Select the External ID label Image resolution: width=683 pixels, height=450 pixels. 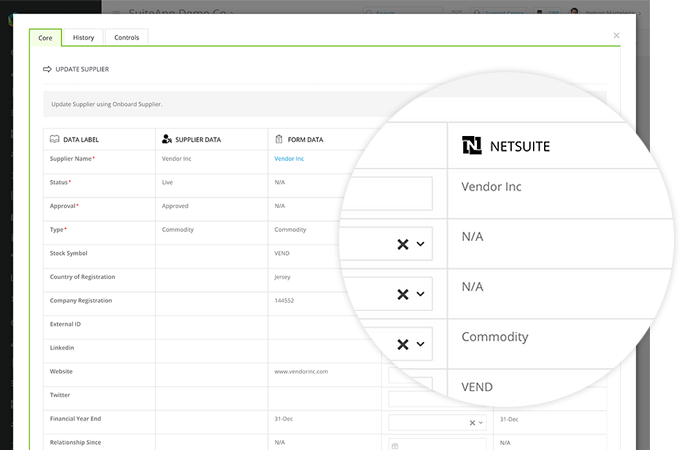[65, 324]
